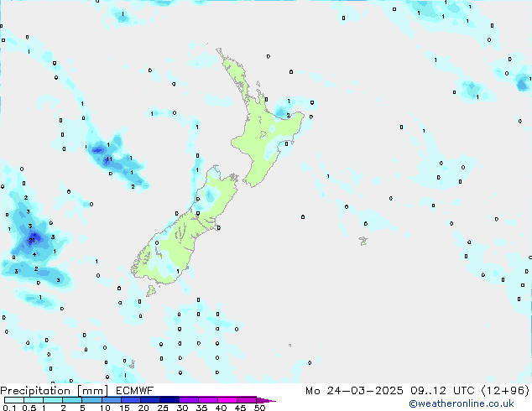Click the '09..12 UTC' time text
Image resolution: width=532 pixels, height=411 pixels.
point(442,391)
